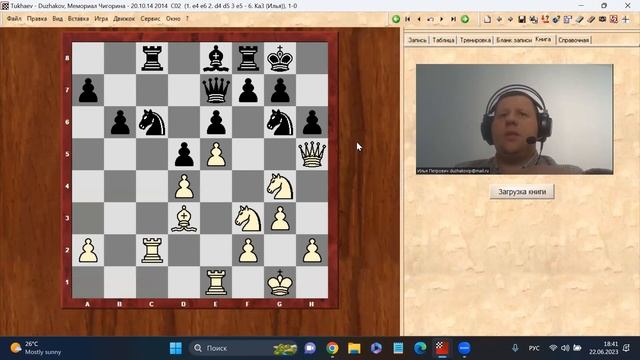Jump to the last move of the game
The image size is (640, 360).
(x=453, y=19)
